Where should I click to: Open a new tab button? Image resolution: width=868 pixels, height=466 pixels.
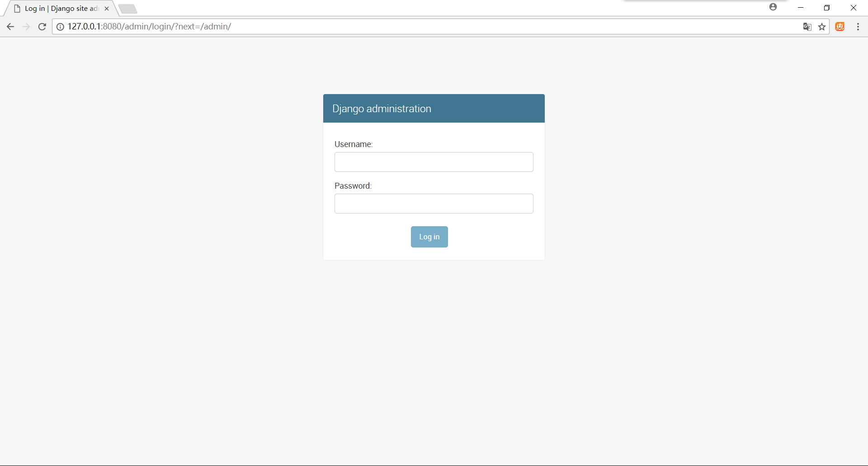pos(128,9)
